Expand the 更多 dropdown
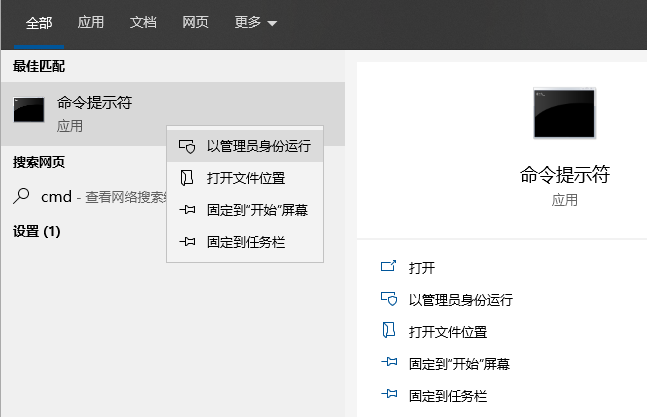 click(x=255, y=22)
